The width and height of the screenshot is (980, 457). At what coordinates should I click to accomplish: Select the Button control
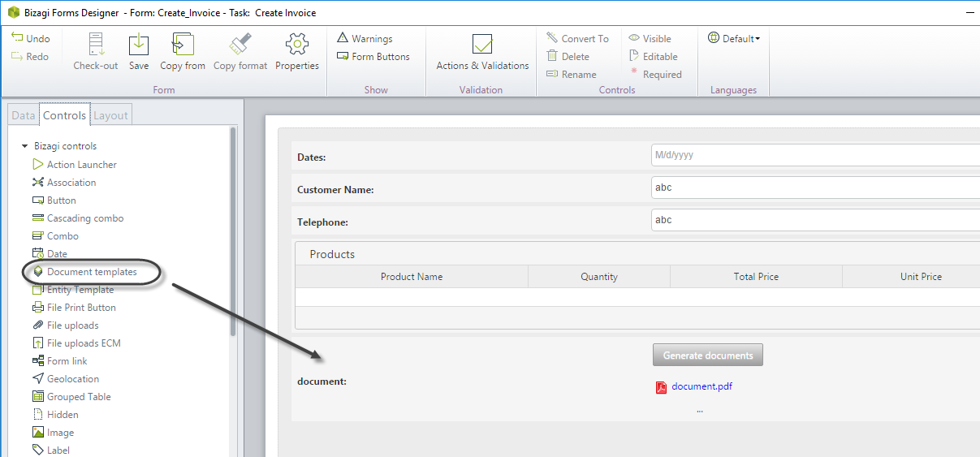click(54, 200)
